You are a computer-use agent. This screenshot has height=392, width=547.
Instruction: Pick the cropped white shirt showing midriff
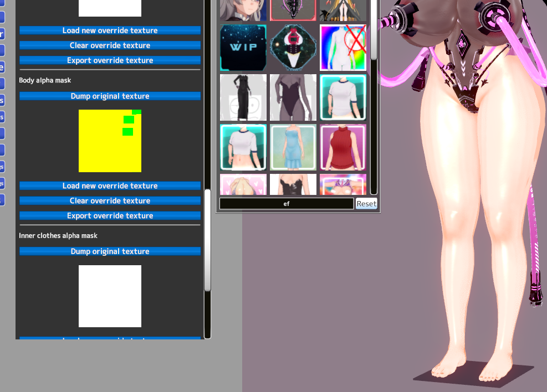[243, 147]
